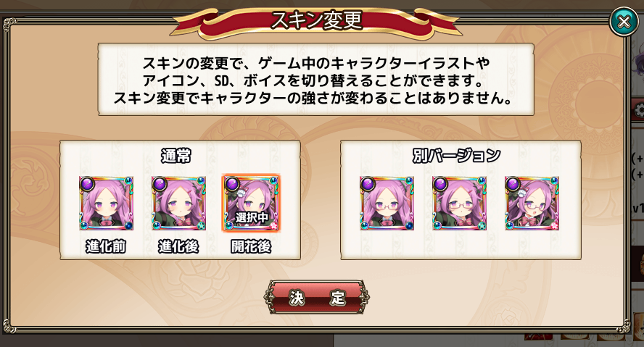Pick open-mouth glasses skin in 別バージョン
The width and height of the screenshot is (644, 347).
point(532,203)
